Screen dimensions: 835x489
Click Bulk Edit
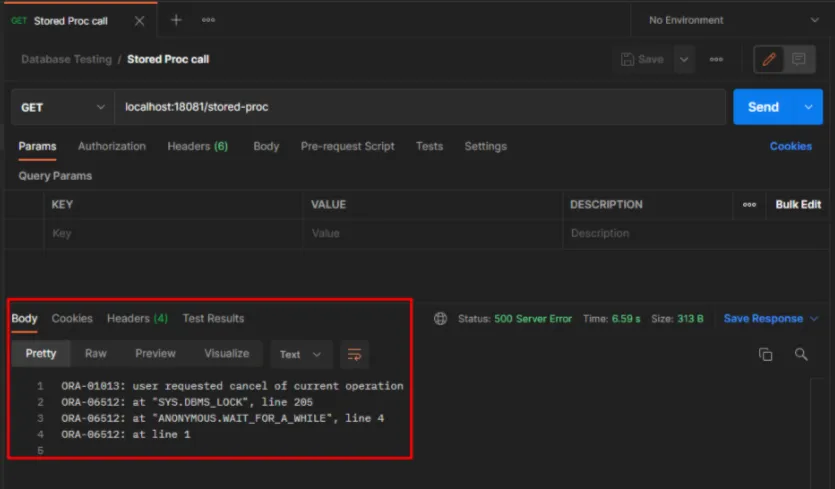[x=798, y=205]
